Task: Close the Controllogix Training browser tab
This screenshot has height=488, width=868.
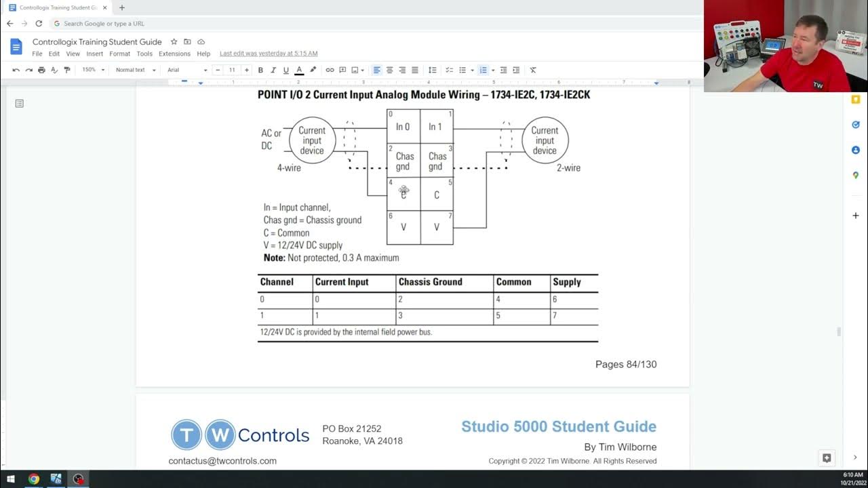Action: (x=105, y=7)
